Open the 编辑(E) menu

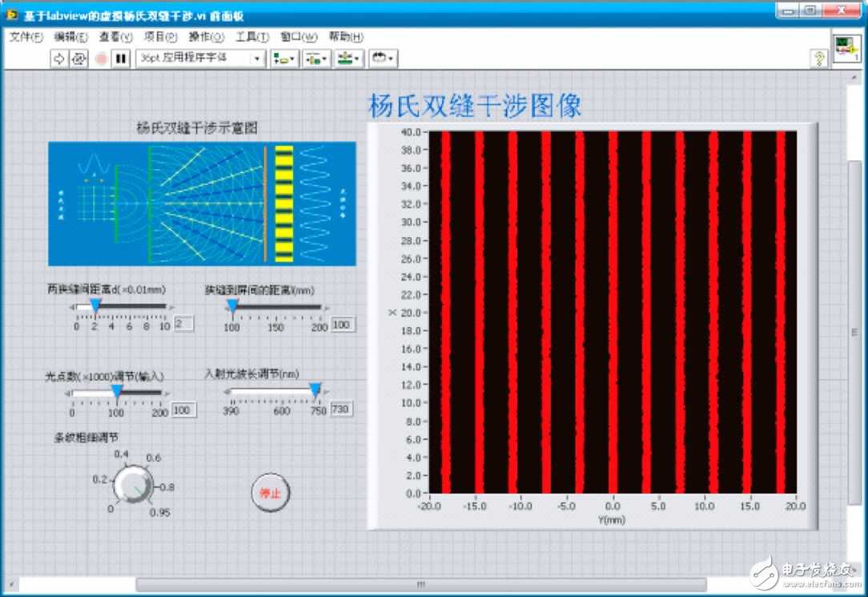tap(70, 37)
